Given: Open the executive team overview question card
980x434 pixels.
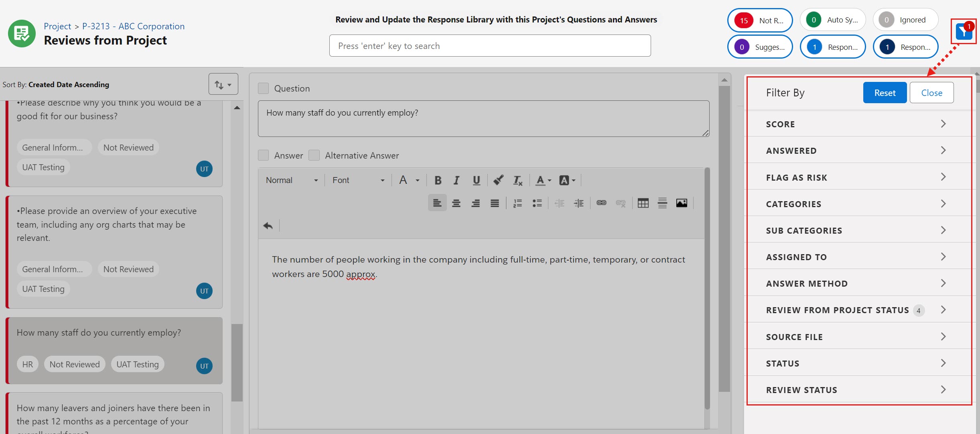Looking at the screenshot, I should click(x=114, y=252).
